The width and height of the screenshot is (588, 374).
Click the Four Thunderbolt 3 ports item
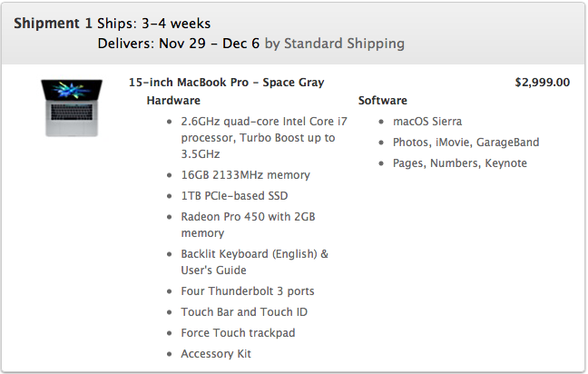tap(248, 291)
